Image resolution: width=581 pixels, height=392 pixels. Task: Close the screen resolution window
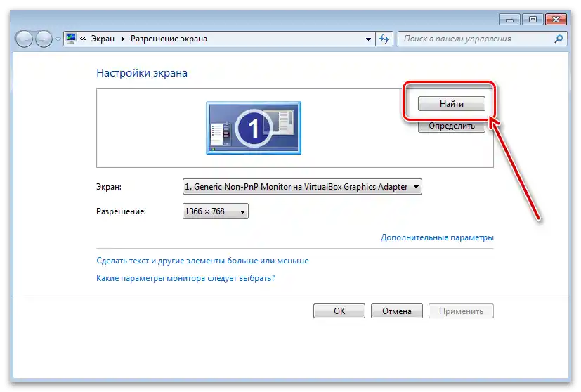click(x=556, y=19)
